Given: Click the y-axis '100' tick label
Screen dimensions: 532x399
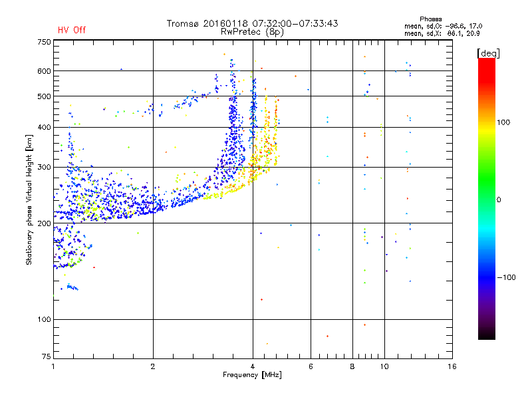Looking at the screenshot, I should 44,319.
